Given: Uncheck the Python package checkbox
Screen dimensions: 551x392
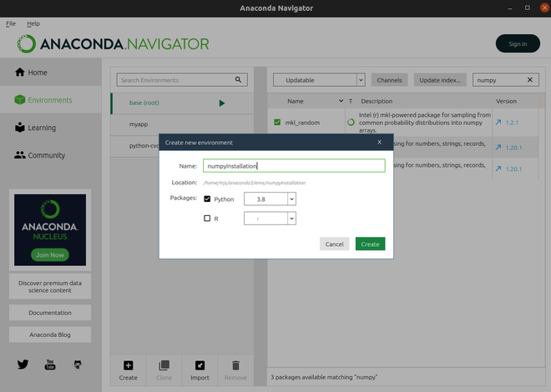Looking at the screenshot, I should (207, 199).
